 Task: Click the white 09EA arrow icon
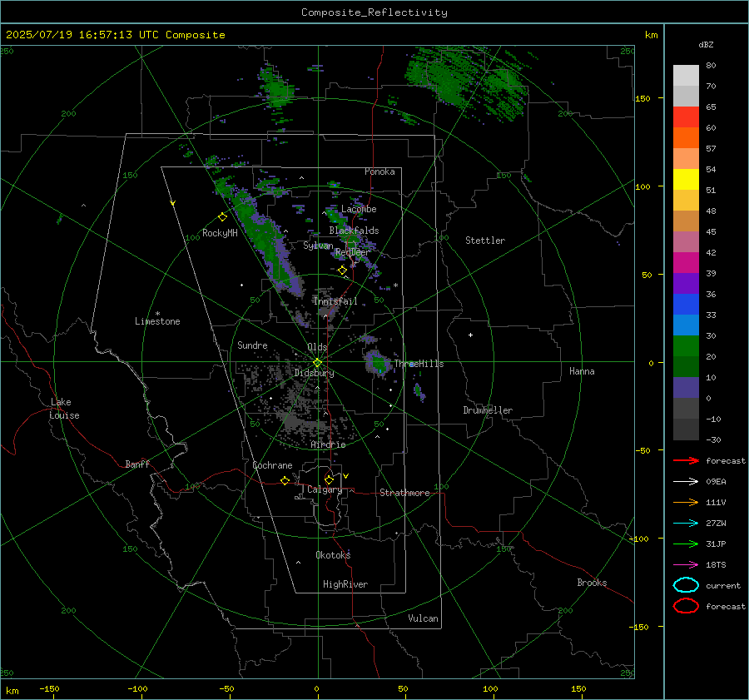click(x=686, y=481)
